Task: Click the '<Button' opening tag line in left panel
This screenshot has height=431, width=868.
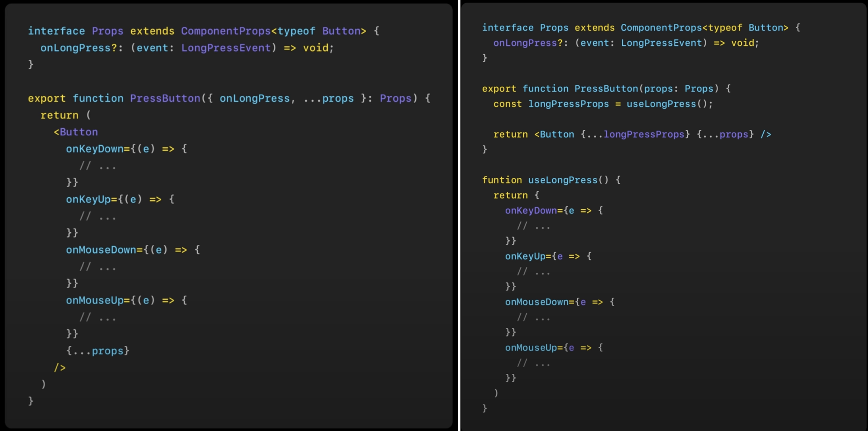Action: tap(76, 132)
